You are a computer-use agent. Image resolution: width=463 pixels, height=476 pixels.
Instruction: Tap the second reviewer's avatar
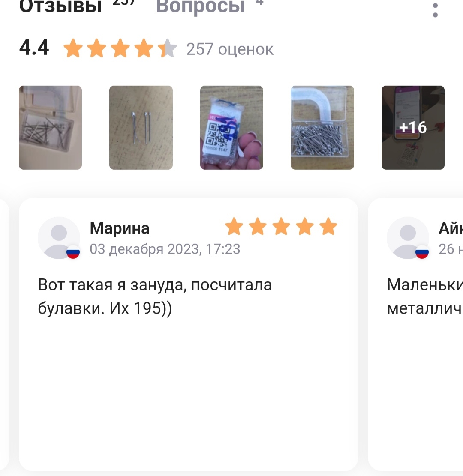point(408,238)
